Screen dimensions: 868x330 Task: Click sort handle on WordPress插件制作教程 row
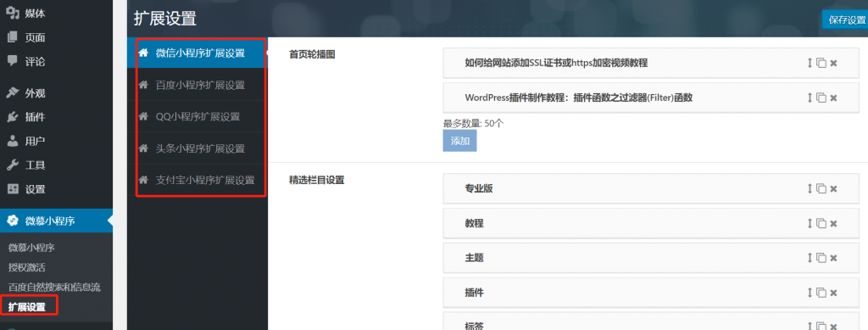810,98
